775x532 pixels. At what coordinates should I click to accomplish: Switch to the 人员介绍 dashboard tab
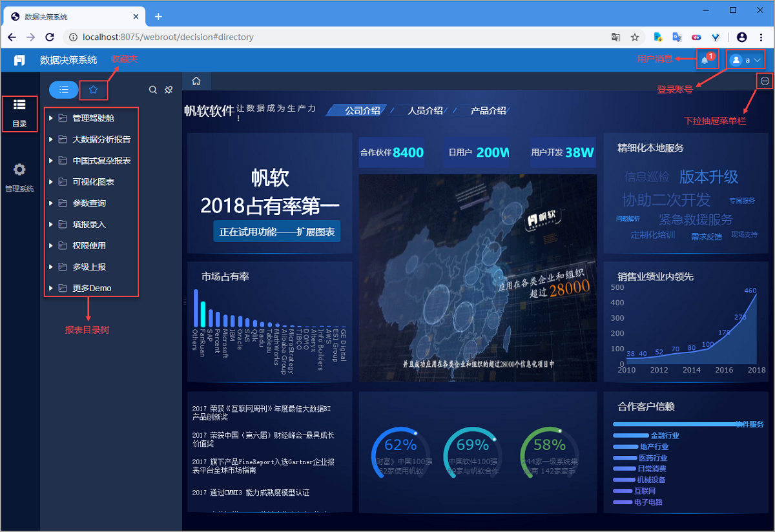coord(425,110)
